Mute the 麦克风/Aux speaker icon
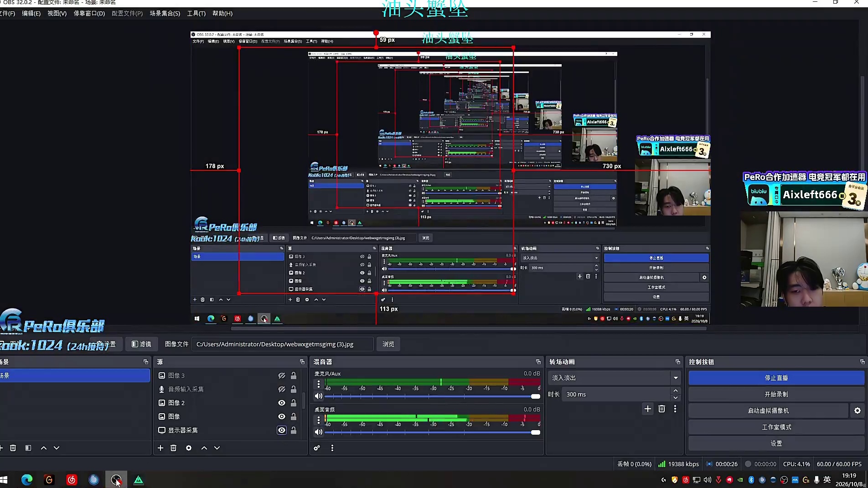This screenshot has height=488, width=868. [x=319, y=396]
